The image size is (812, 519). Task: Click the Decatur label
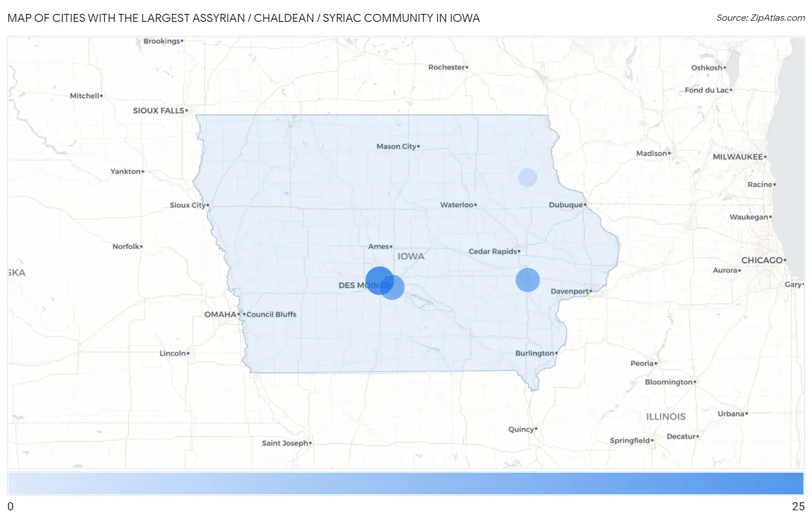pyautogui.click(x=681, y=436)
